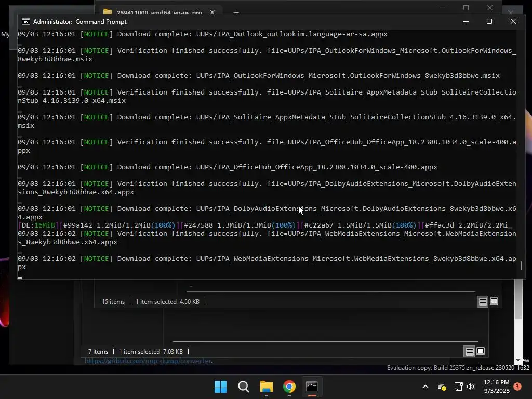Open the github.com/uup-dump/converter link
The height and width of the screenshot is (399, 532).
(149, 361)
